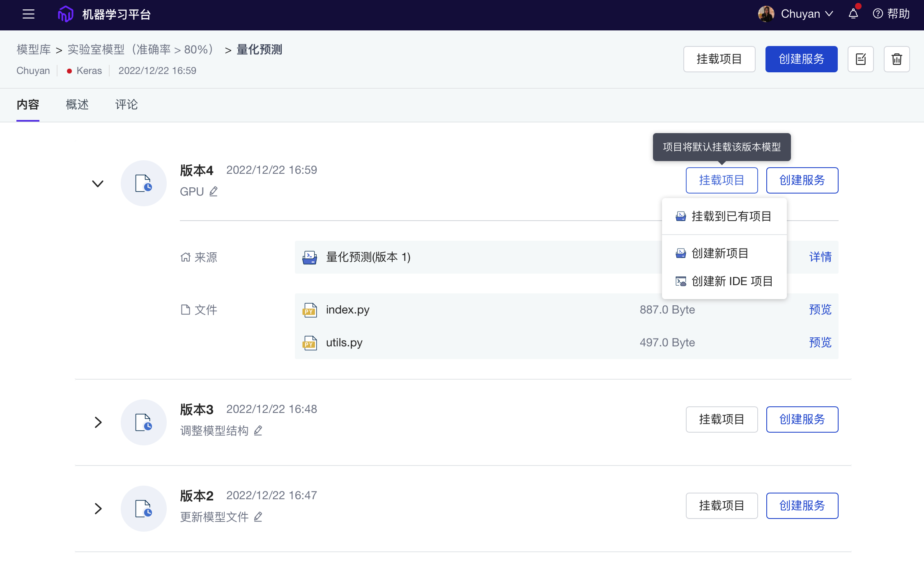Click the 版本2 version file icon
Screen dimensions: 924x567
(x=144, y=509)
